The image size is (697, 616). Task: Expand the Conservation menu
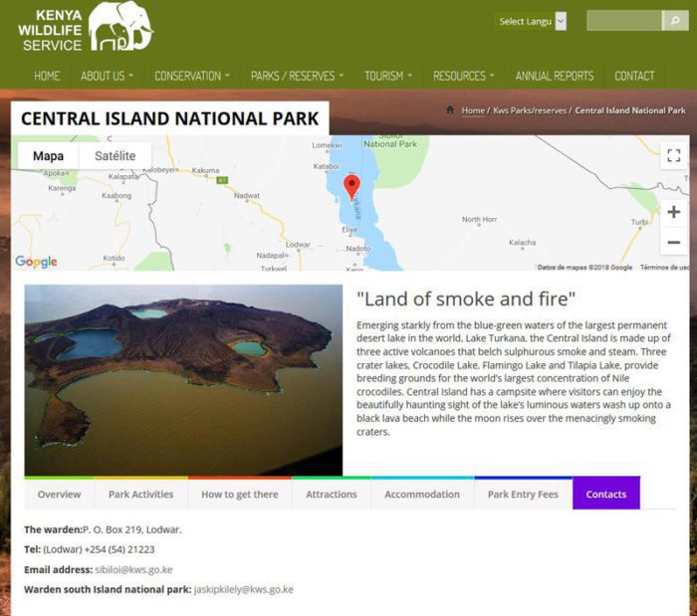(192, 76)
